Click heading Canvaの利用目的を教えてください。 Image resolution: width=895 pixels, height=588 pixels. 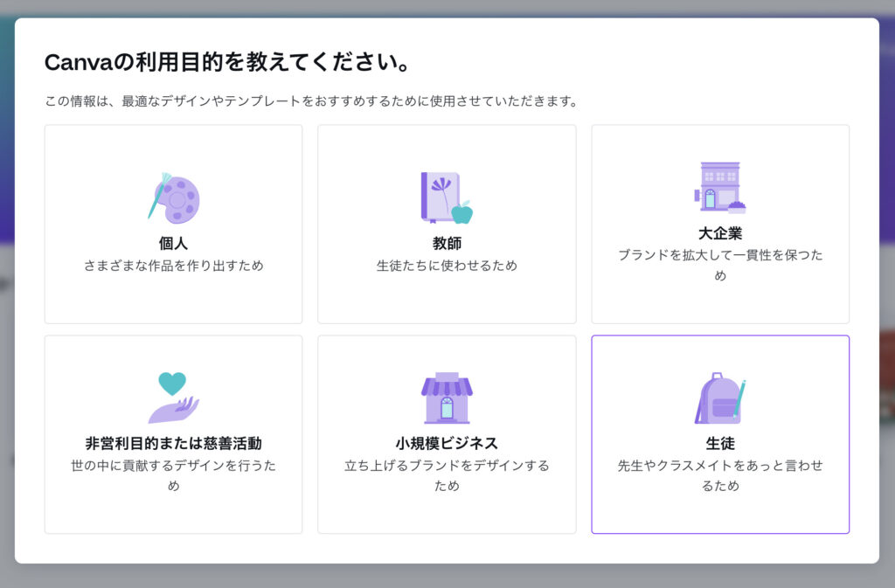pos(228,62)
